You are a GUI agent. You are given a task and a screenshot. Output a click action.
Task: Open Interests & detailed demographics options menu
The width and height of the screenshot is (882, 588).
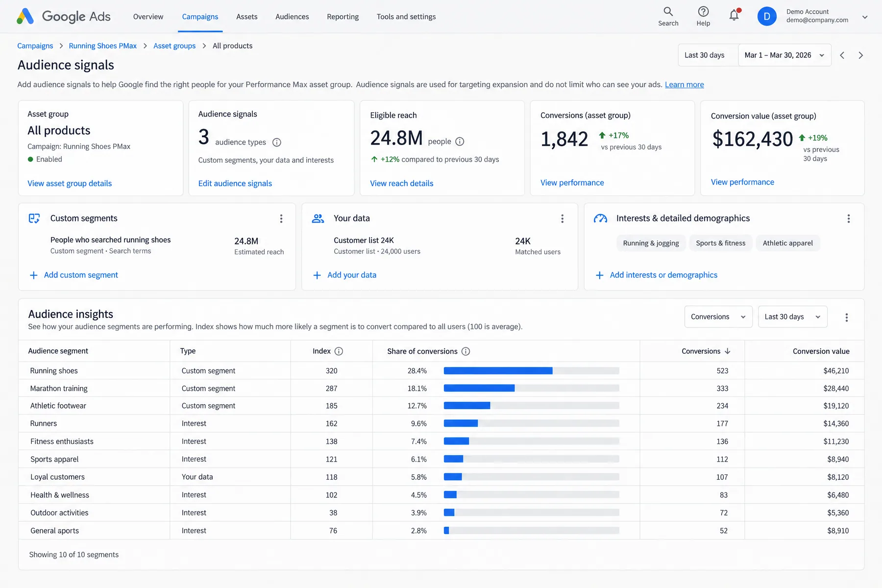(849, 219)
